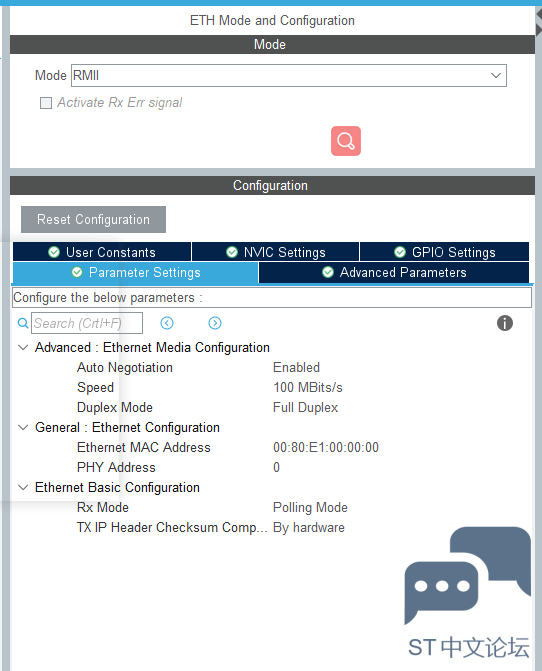Click the search magnifier icon beside search field
This screenshot has height=671, width=542.
(23, 323)
